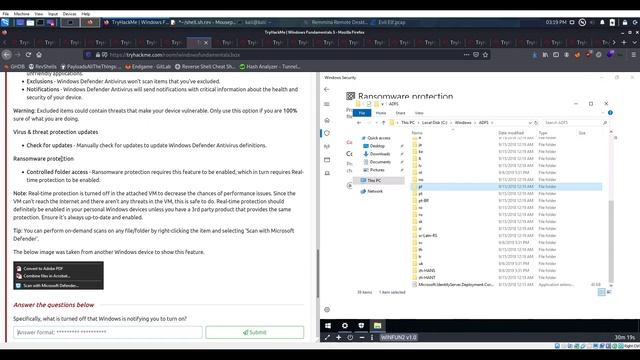Open File Explorer help icon
640x360 pixels.
click(610, 113)
